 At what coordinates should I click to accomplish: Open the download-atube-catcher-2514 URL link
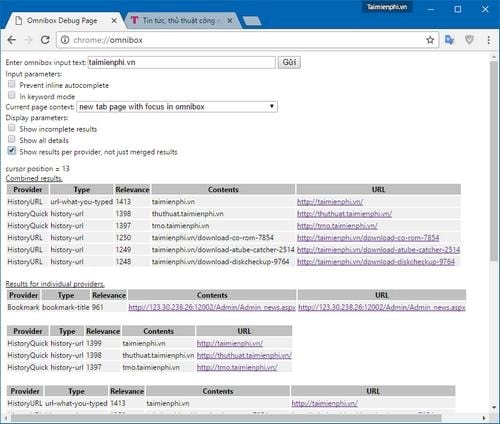[378, 250]
